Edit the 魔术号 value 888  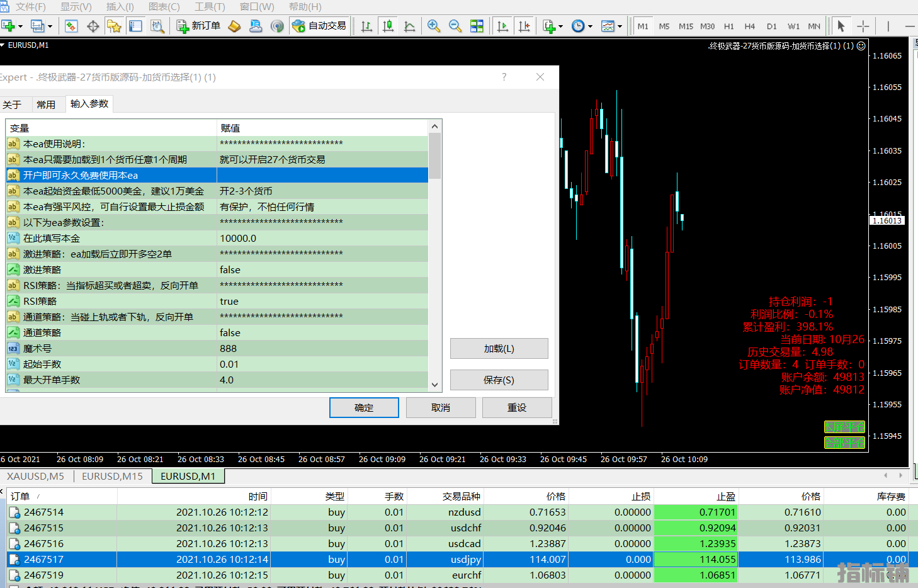click(322, 348)
